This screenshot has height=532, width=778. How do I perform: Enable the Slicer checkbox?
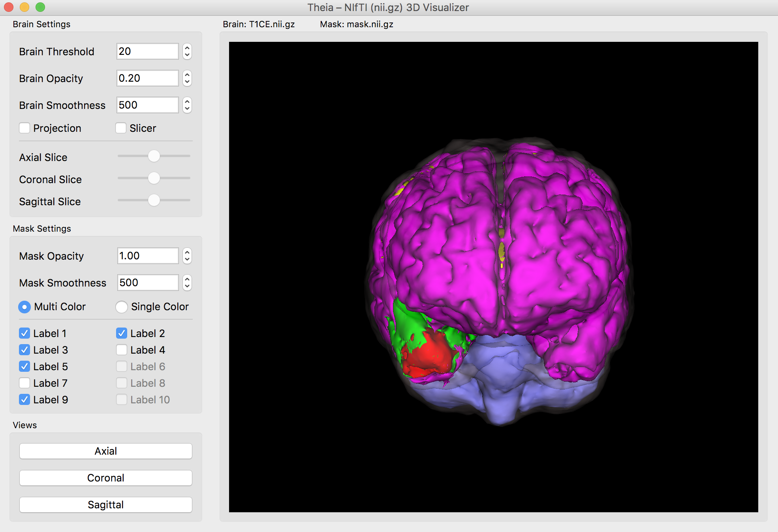[x=121, y=128]
